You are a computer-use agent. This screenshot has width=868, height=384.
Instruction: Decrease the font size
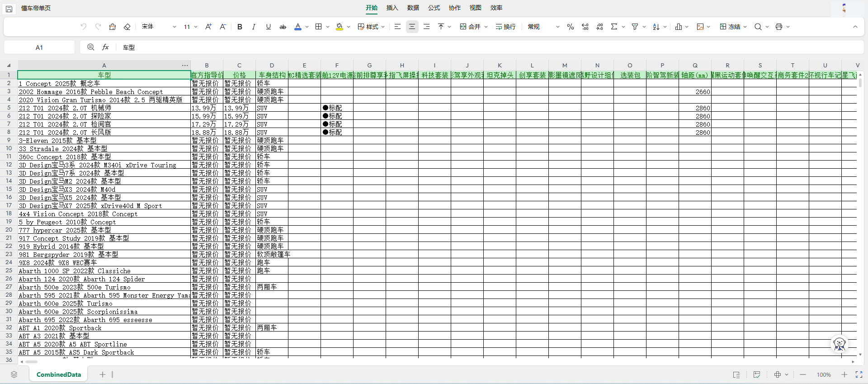pyautogui.click(x=223, y=27)
